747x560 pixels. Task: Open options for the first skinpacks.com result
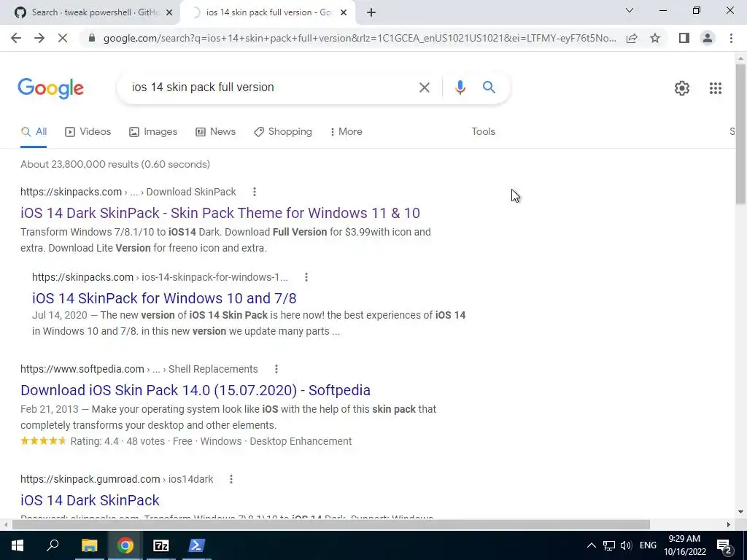[255, 192]
